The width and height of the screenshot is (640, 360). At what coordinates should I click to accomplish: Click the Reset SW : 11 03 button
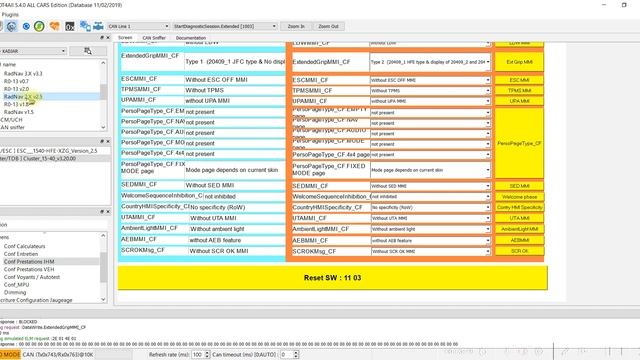[333, 278]
